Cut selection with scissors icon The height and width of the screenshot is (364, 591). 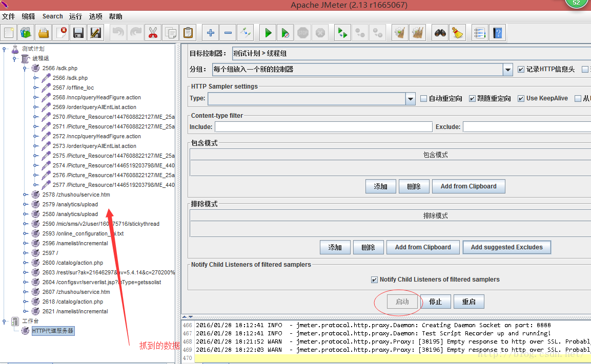tap(153, 33)
